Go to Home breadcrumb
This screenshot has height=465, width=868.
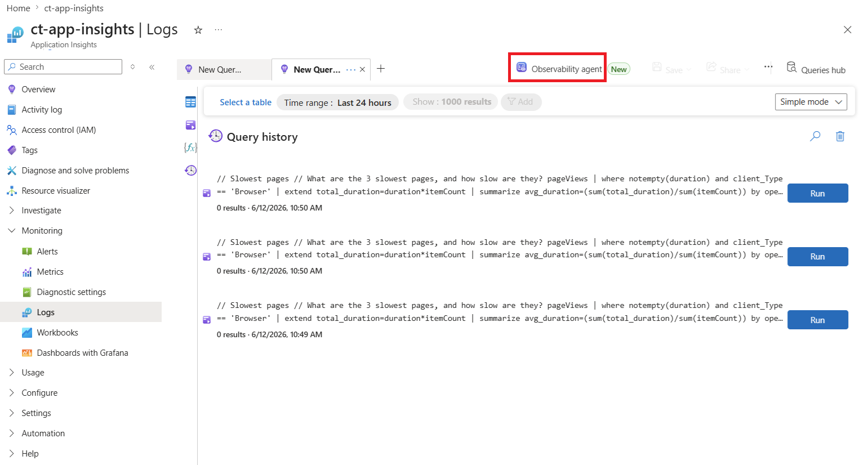click(x=18, y=8)
